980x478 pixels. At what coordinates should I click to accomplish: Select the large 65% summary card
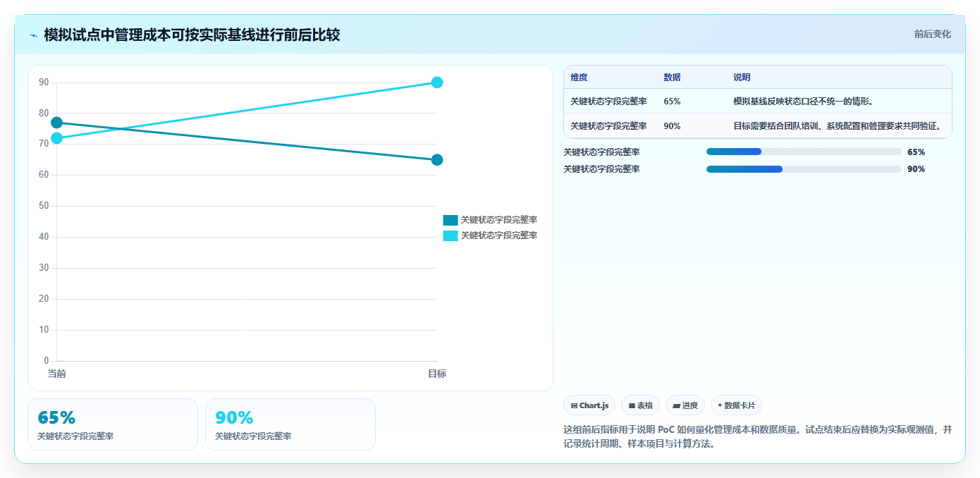pyautogui.click(x=113, y=424)
